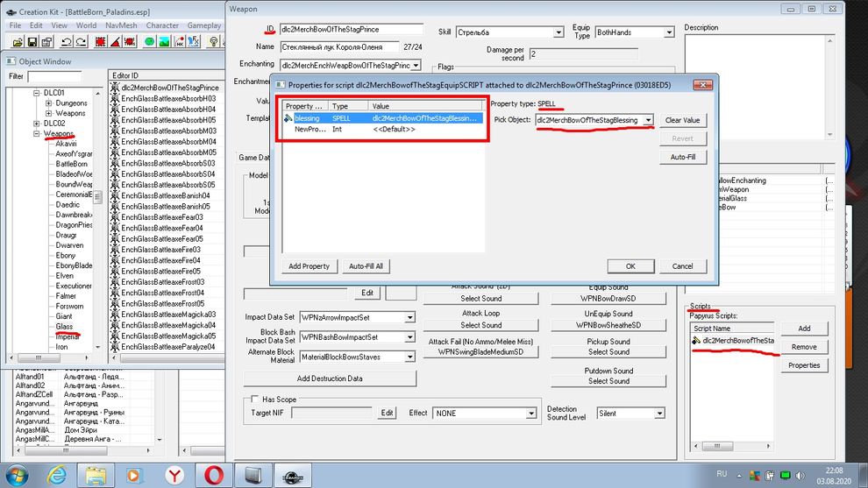
Task: Open the NavMesh menu
Action: click(x=121, y=25)
